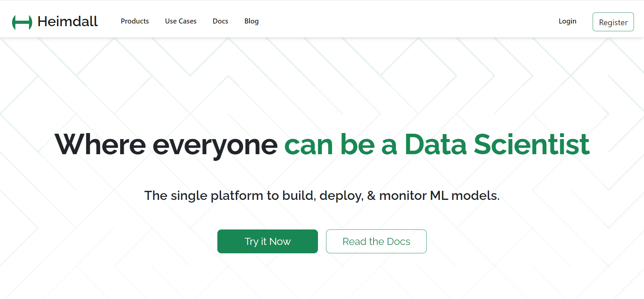
Task: Open the Use Cases menu item
Action: [x=181, y=21]
